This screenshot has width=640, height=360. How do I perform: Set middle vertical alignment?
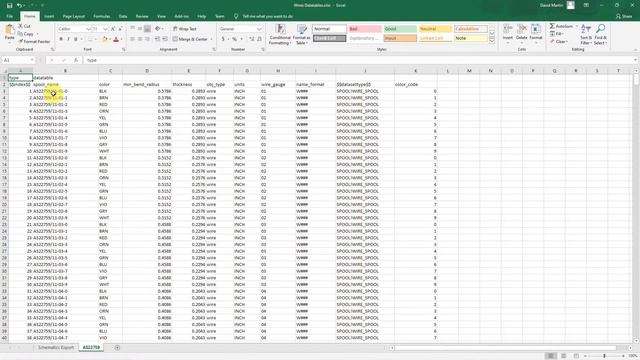[140, 29]
